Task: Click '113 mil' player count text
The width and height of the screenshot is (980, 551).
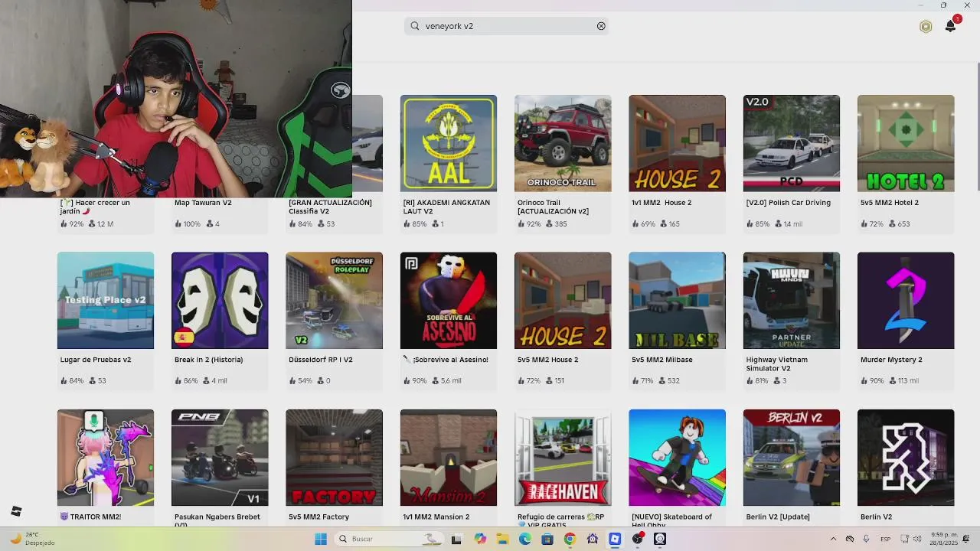Action: 908,380
